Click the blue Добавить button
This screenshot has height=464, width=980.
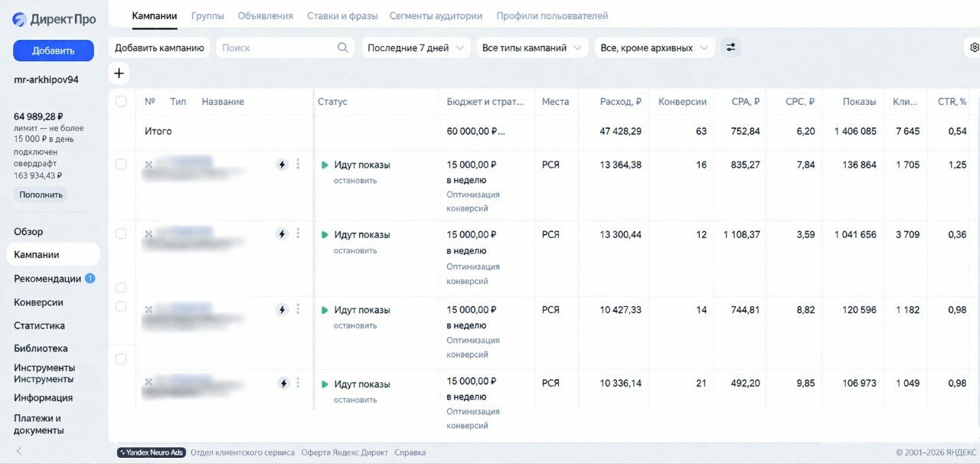pyautogui.click(x=54, y=51)
